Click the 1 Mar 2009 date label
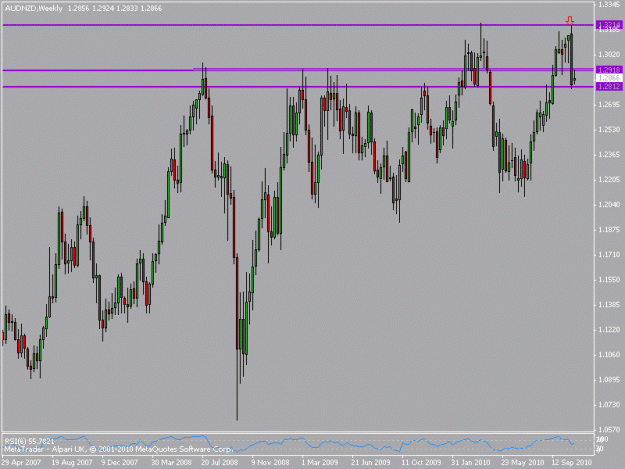This screenshot has height=469, width=625. pyautogui.click(x=320, y=463)
